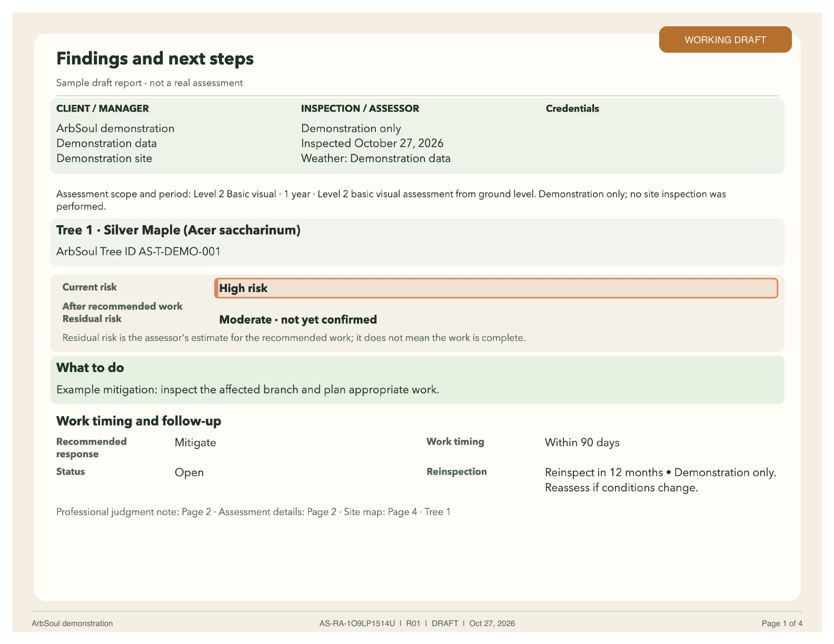Click the 'Page 1 of 4' footer
The height and width of the screenshot is (644, 834).
pyautogui.click(x=782, y=623)
